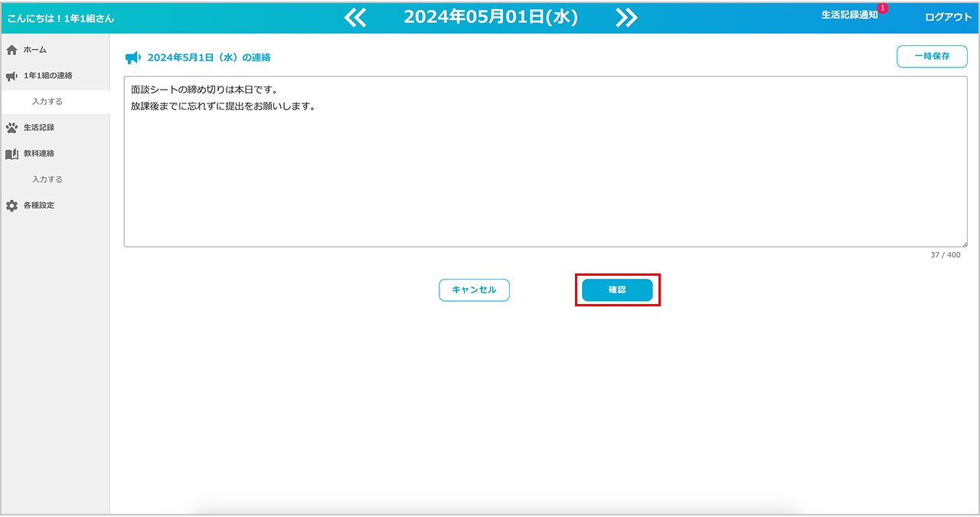
Task: Log out using ログアウト
Action: (948, 18)
